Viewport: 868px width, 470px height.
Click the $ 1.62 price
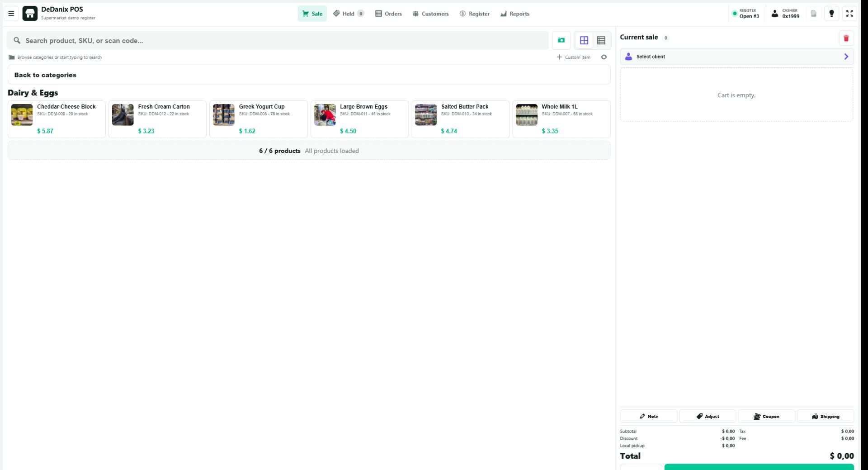[247, 131]
